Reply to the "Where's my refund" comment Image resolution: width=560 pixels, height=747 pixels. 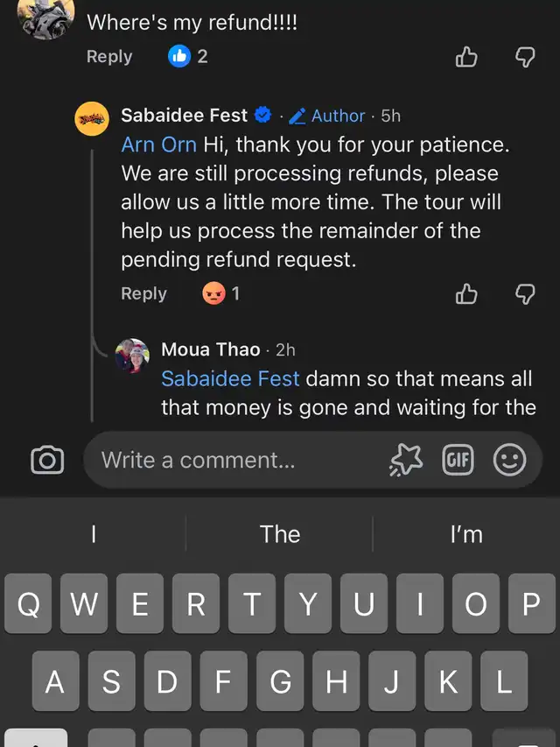coord(109,57)
